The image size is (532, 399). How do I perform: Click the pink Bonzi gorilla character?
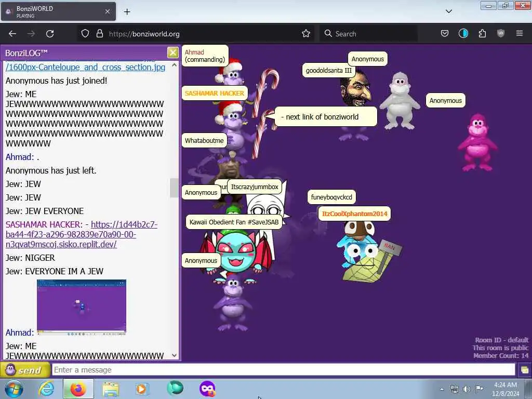pos(477,142)
